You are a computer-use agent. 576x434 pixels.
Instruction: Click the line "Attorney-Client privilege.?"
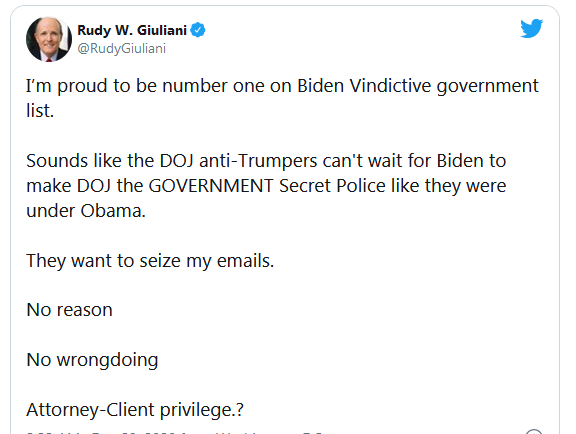[x=135, y=410]
